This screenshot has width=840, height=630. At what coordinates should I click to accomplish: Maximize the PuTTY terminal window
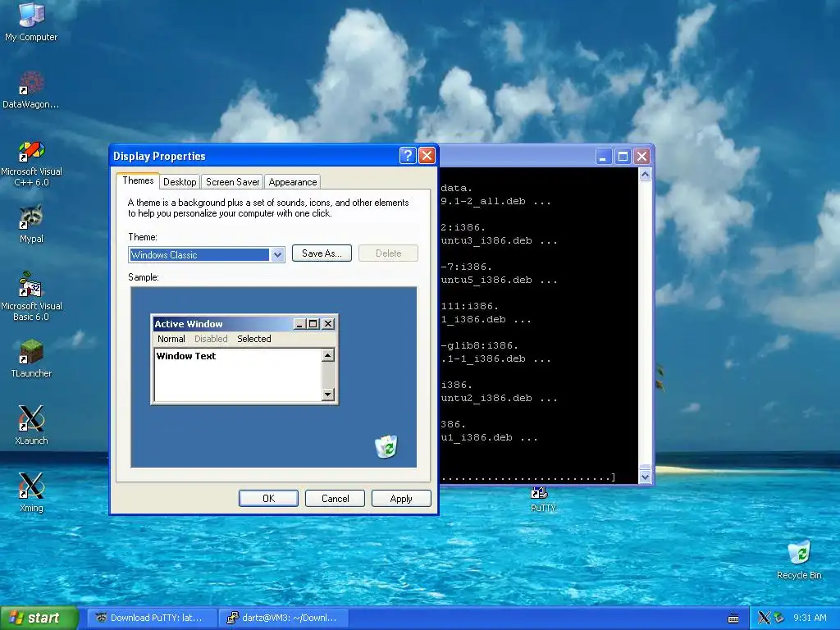623,157
